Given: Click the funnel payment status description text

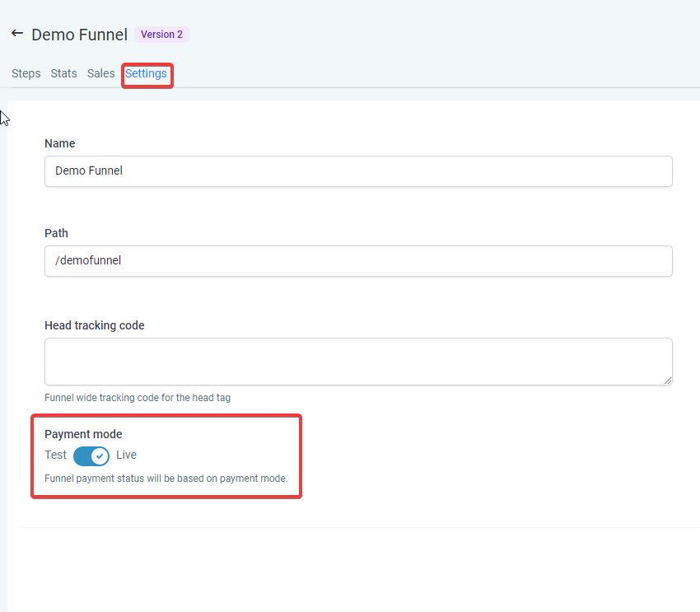Looking at the screenshot, I should point(166,478).
